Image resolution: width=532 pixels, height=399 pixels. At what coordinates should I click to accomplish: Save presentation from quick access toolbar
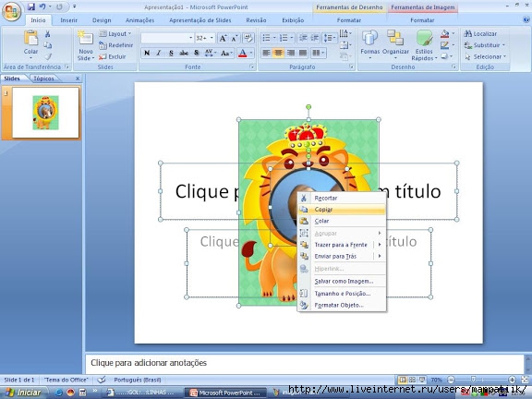pyautogui.click(x=31, y=6)
